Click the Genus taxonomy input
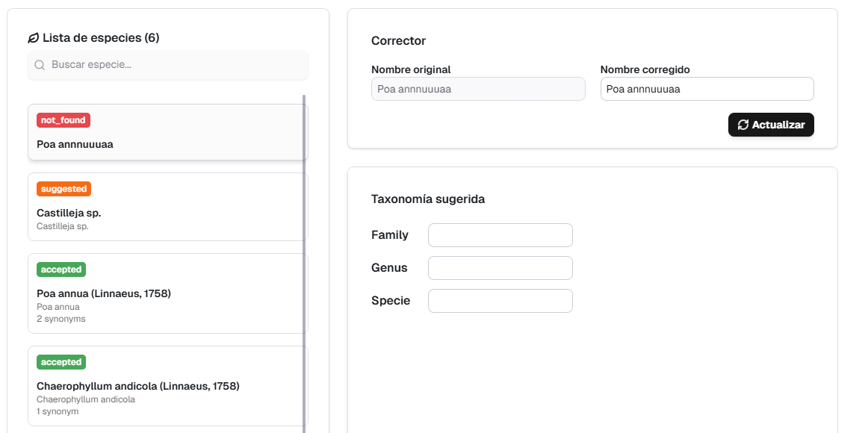This screenshot has width=868, height=433. (x=500, y=268)
